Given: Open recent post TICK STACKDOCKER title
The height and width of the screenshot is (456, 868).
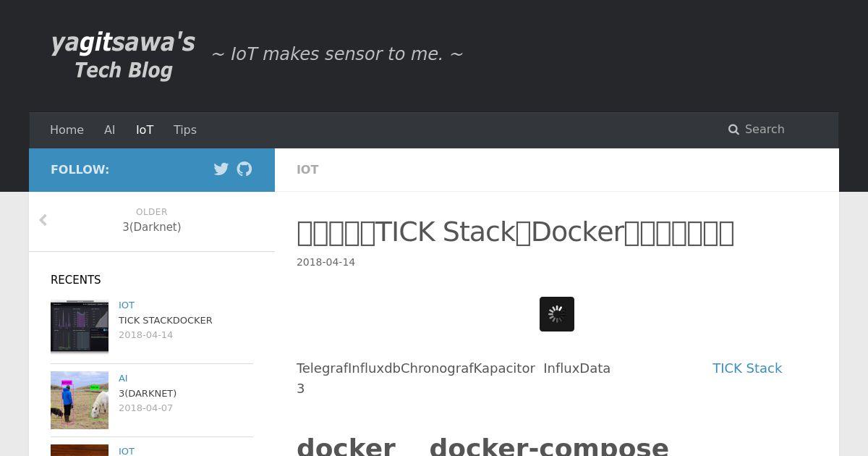Looking at the screenshot, I should tap(165, 320).
